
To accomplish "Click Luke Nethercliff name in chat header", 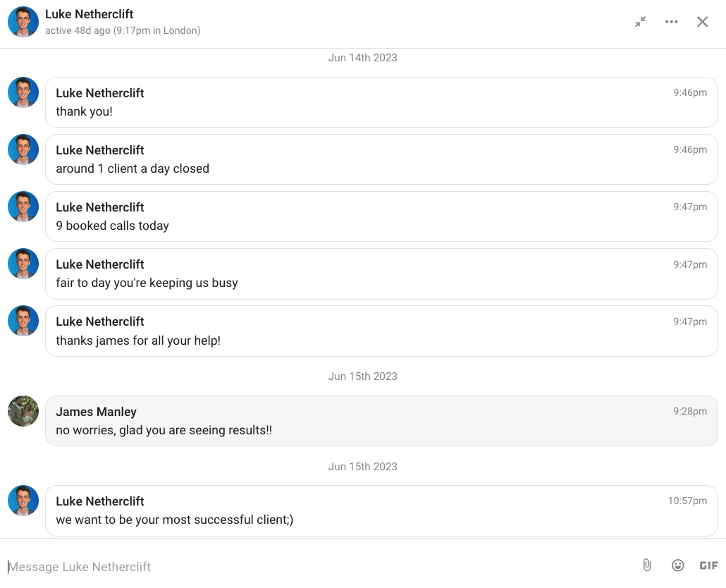I will [x=90, y=14].
